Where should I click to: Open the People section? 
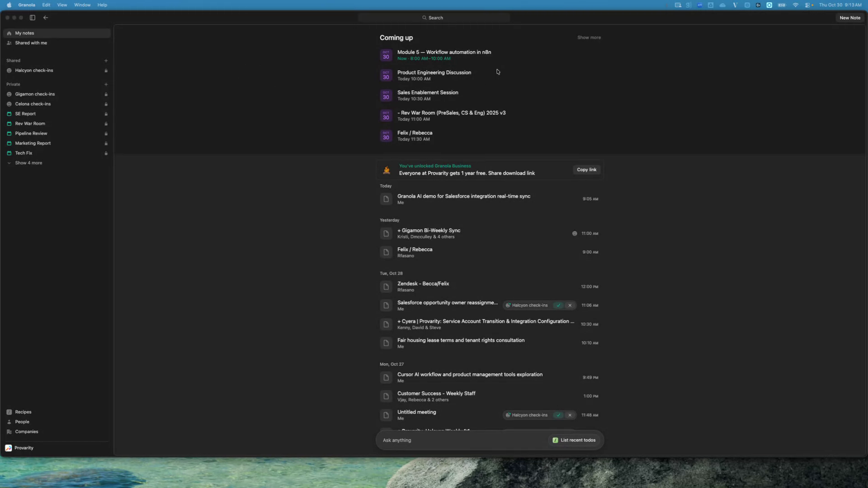[x=21, y=422]
